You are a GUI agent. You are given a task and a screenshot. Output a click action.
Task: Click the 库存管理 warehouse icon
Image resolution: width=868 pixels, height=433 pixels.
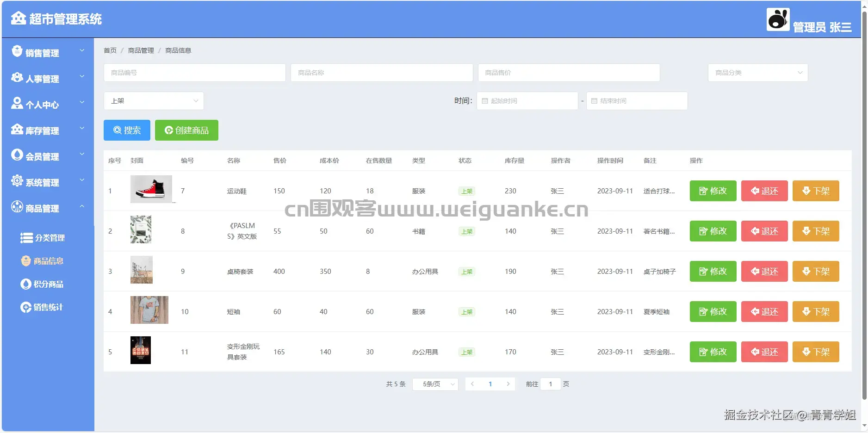pos(17,129)
